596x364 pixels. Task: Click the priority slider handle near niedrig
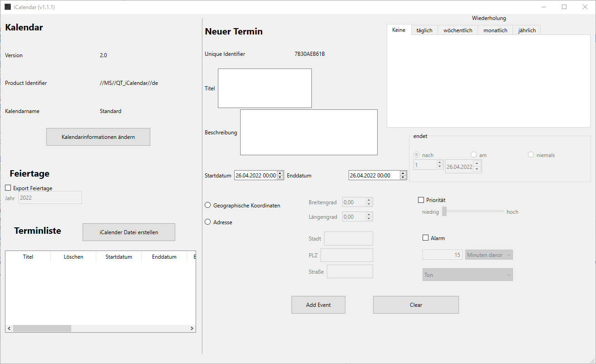(x=444, y=212)
